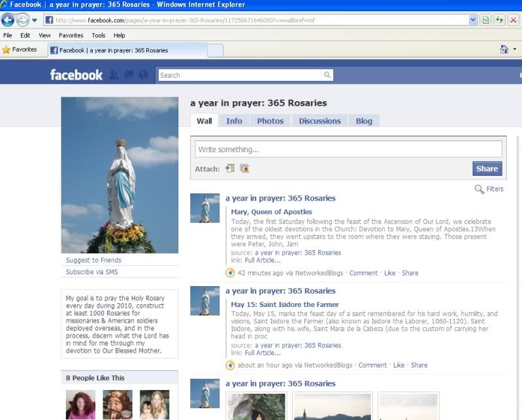Click the attach photo icon
Screen dimensions: 522x420
point(245,169)
